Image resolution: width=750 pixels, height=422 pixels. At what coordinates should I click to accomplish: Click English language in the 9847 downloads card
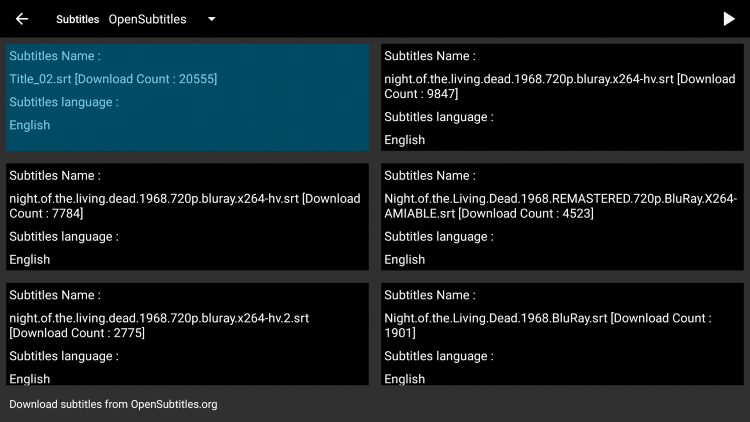coord(405,140)
